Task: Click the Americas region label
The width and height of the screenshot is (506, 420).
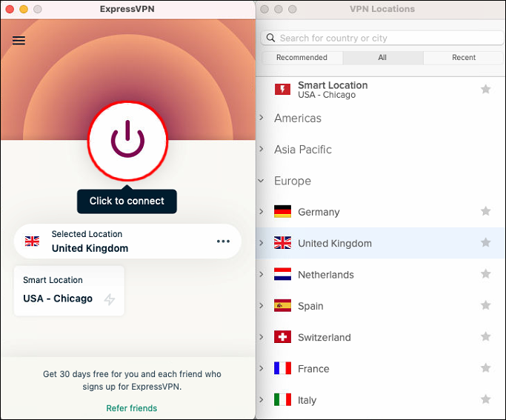Action: tap(298, 119)
